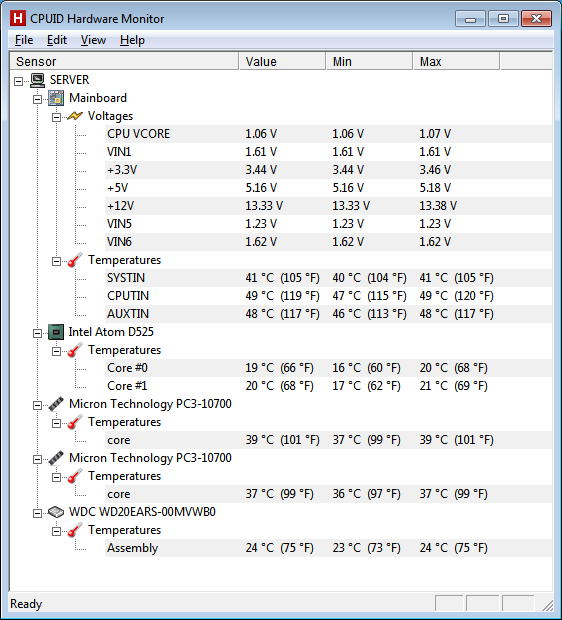Viewport: 562px width, 620px height.
Task: Click the thermometer icon under Intel Atom D525
Action: pos(75,350)
